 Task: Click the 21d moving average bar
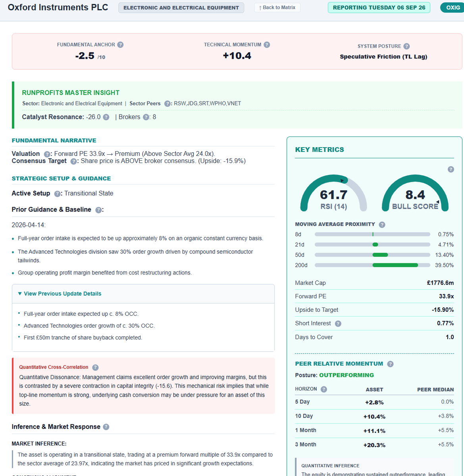pyautogui.click(x=372, y=245)
